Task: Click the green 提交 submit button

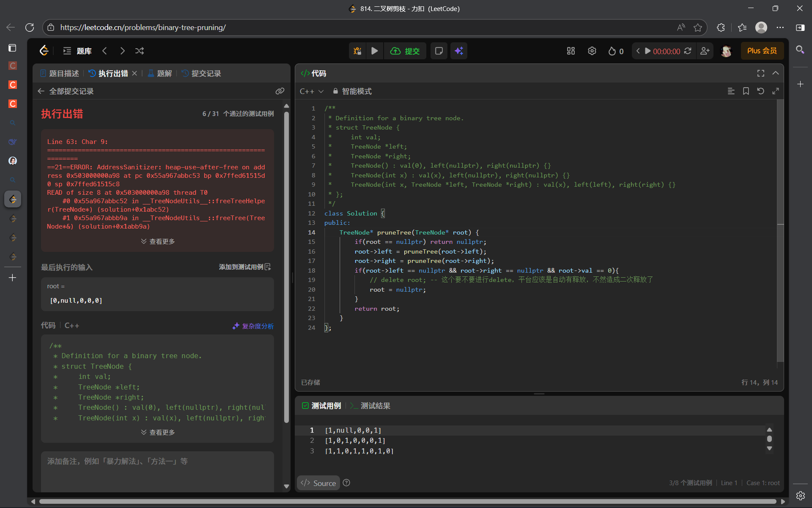Action: pos(405,51)
